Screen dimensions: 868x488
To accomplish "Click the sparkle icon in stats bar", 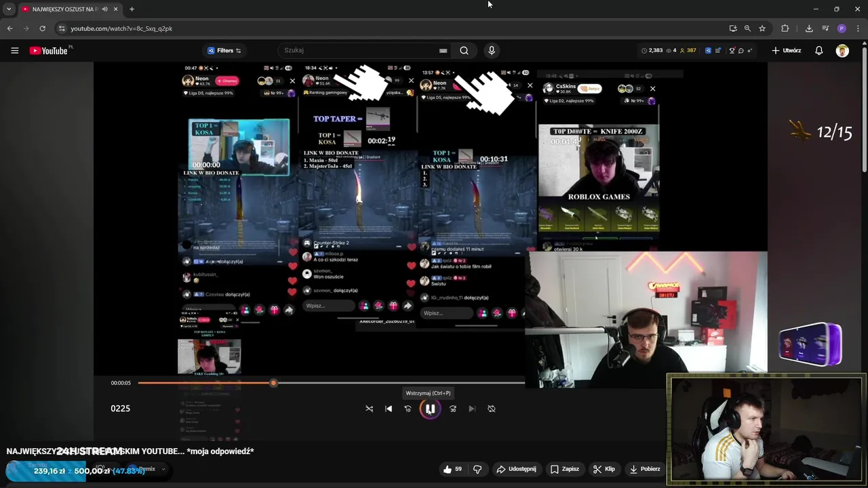I will (751, 50).
